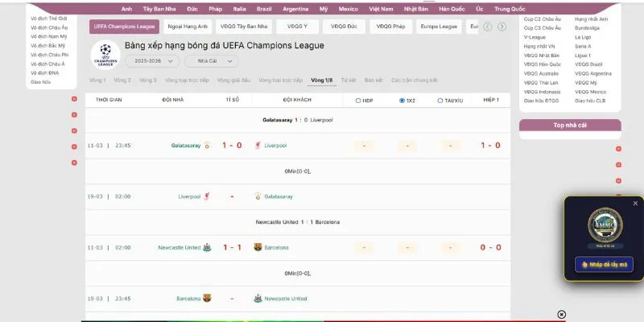Click the Liverpool crest in first match

point(258,146)
